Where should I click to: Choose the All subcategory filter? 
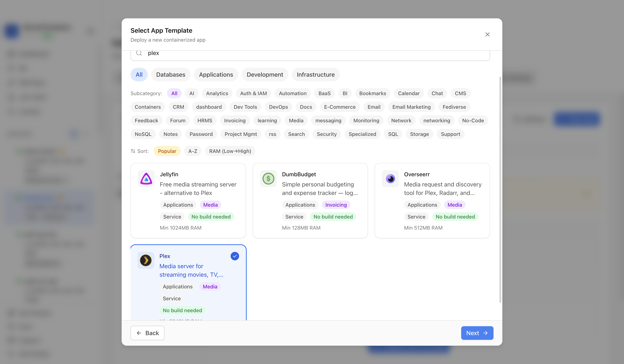tap(174, 93)
